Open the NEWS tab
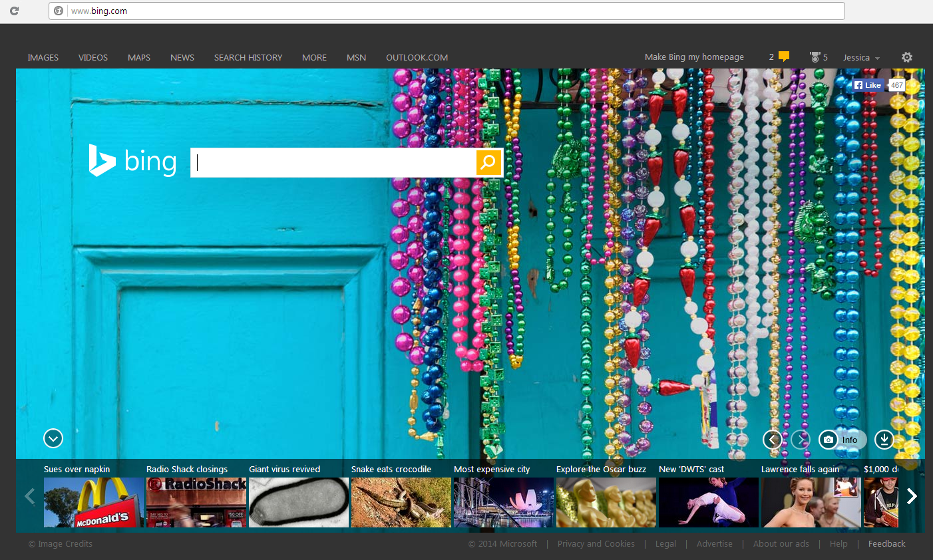The width and height of the screenshot is (933, 560). point(182,58)
